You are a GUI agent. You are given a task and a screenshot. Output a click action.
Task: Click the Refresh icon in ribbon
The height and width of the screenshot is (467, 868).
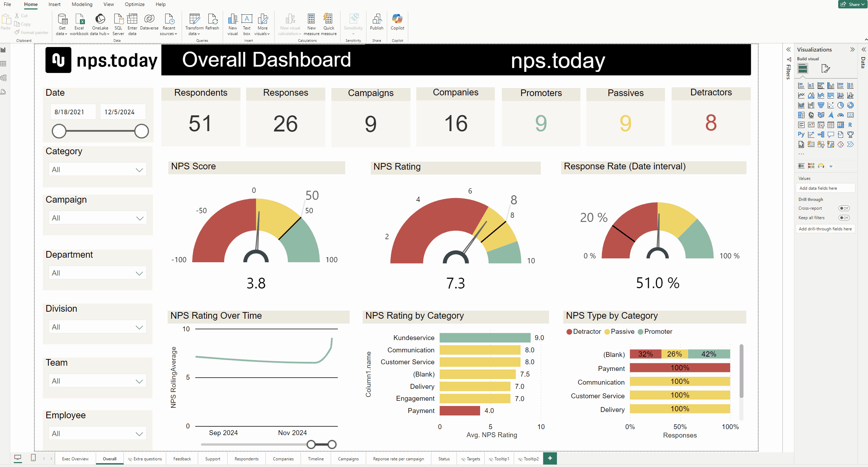(212, 19)
